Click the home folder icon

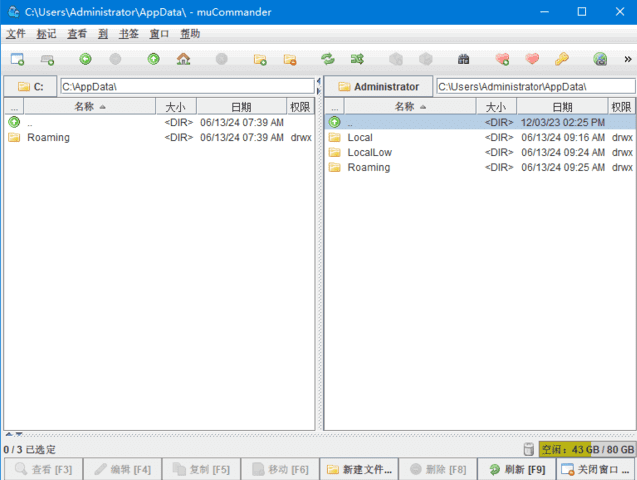183,59
